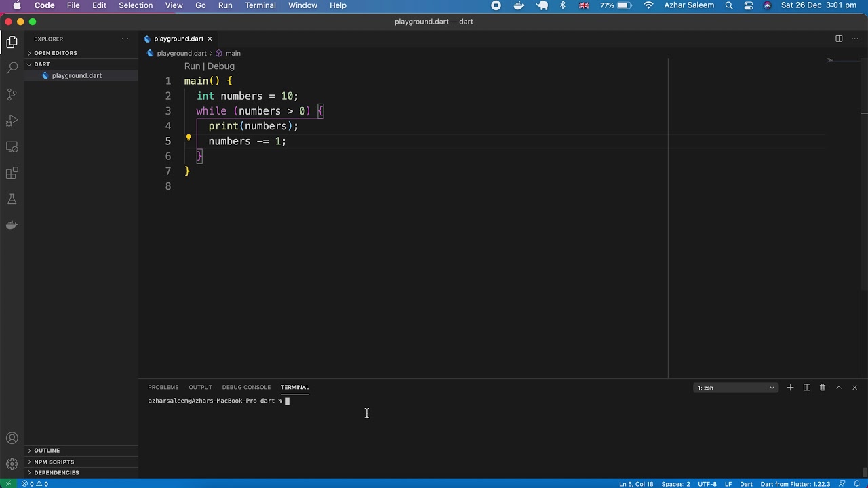Switch to the Problems panel tab
Screen dimensions: 868x488
point(163,387)
